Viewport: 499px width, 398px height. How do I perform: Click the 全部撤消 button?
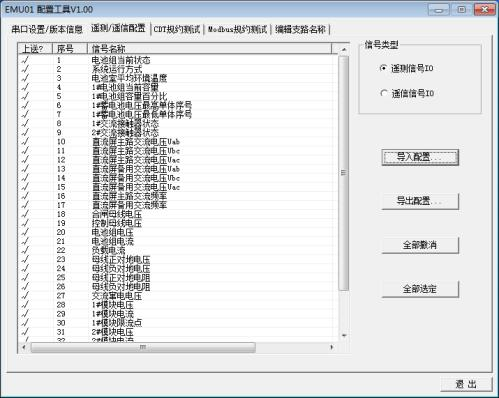tap(420, 245)
